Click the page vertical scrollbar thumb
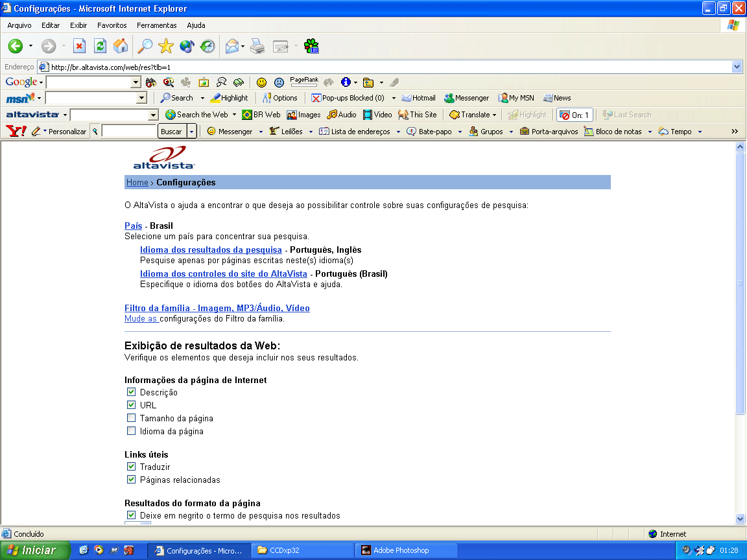This screenshot has width=747, height=560. tap(740, 283)
